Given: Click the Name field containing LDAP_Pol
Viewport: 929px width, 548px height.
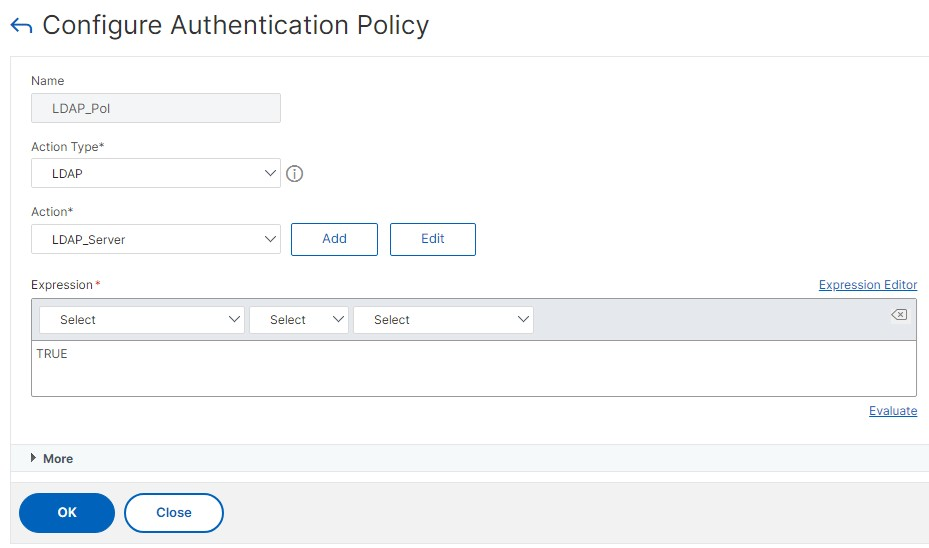Looking at the screenshot, I should click(156, 108).
